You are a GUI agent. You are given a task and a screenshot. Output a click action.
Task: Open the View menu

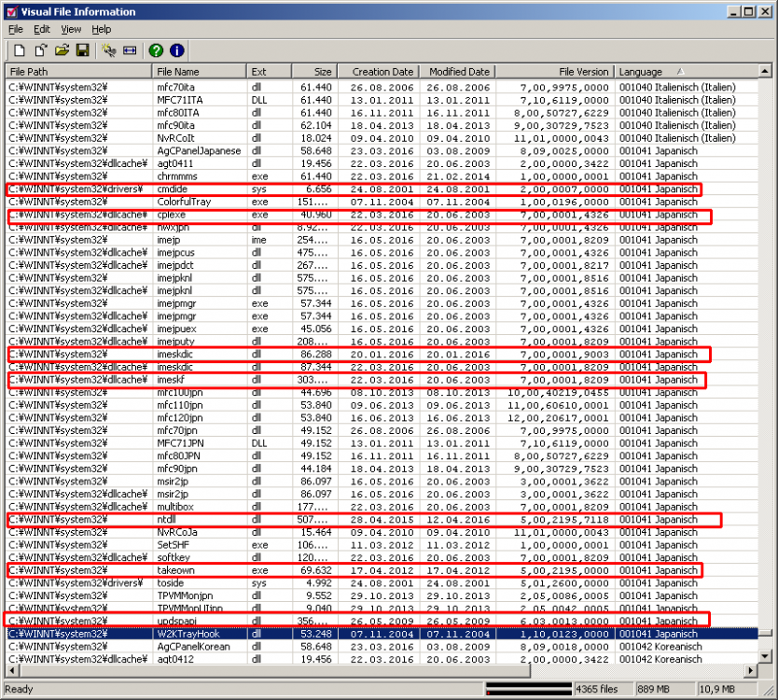pyautogui.click(x=71, y=30)
